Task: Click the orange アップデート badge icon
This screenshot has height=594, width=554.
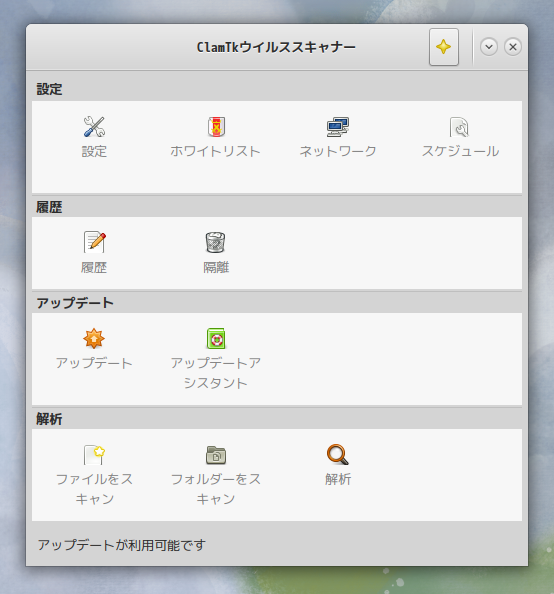Action: 94,338
